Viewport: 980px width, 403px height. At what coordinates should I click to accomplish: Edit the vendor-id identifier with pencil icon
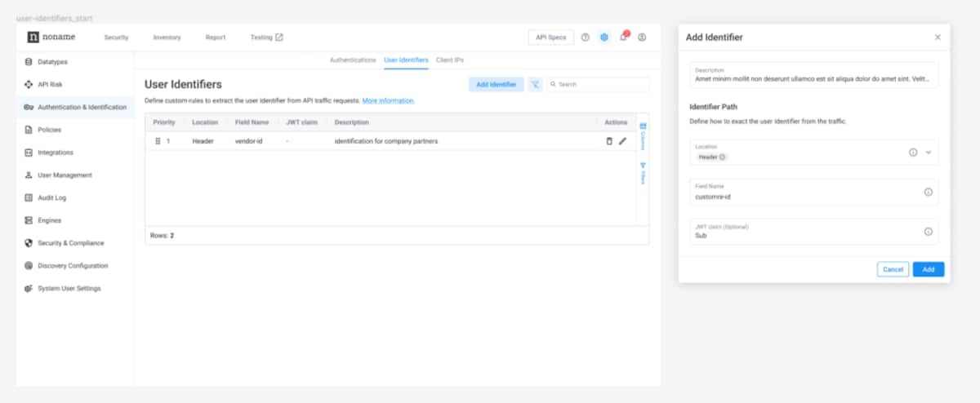[x=622, y=141]
